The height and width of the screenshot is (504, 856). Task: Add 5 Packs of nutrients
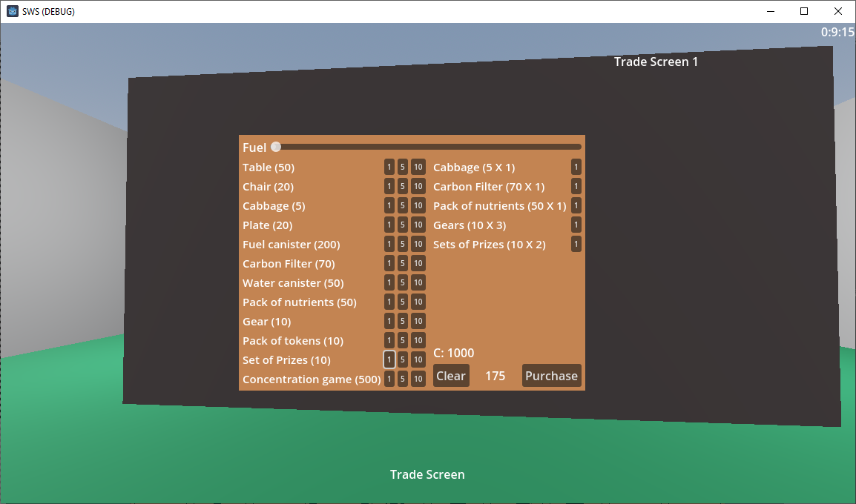point(402,302)
